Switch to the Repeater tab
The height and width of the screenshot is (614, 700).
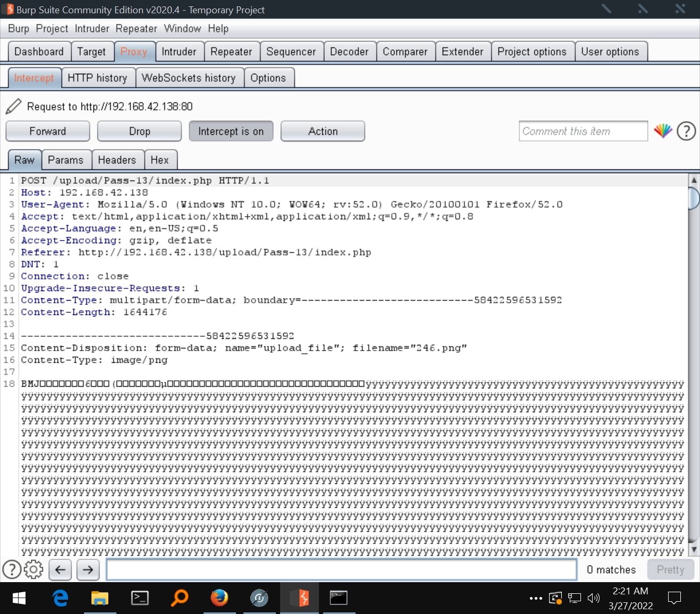click(231, 52)
